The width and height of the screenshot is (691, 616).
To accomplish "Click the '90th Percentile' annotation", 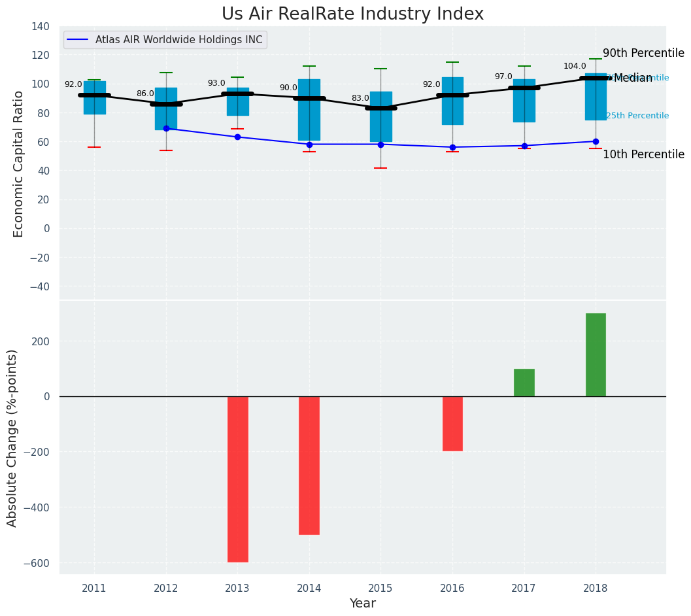I will (643, 53).
